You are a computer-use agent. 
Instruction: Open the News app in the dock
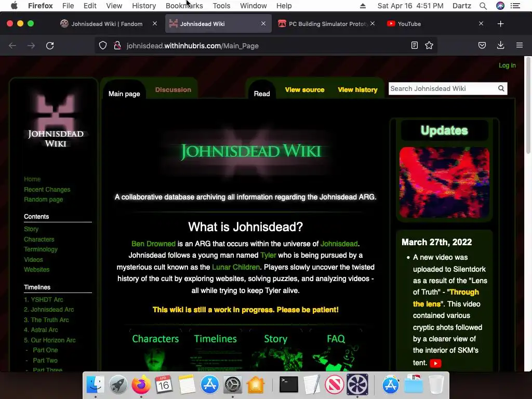pos(334,385)
